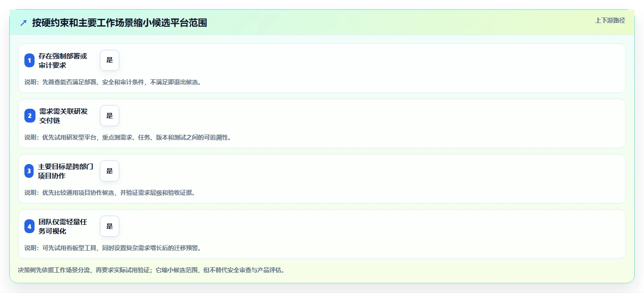Click the 是 button for 存在强制部署或审计要求
The height and width of the screenshot is (293, 644).
click(110, 60)
